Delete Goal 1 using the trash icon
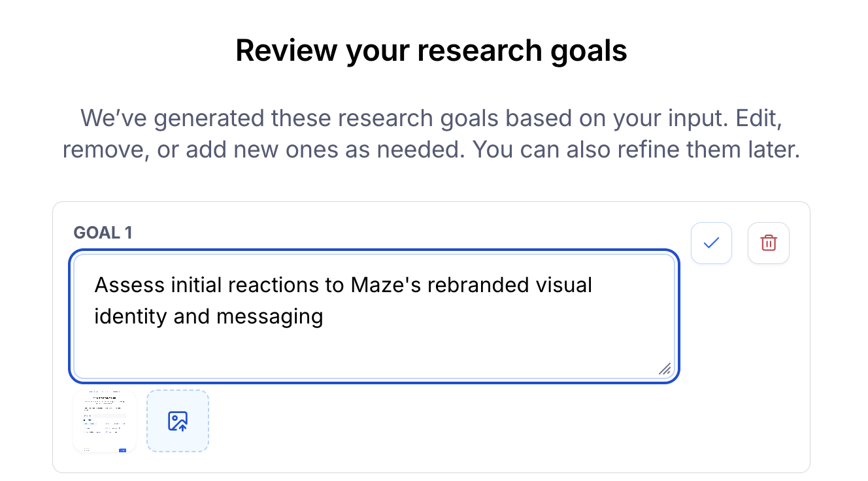Screen dimensions: 868x481 point(769,243)
